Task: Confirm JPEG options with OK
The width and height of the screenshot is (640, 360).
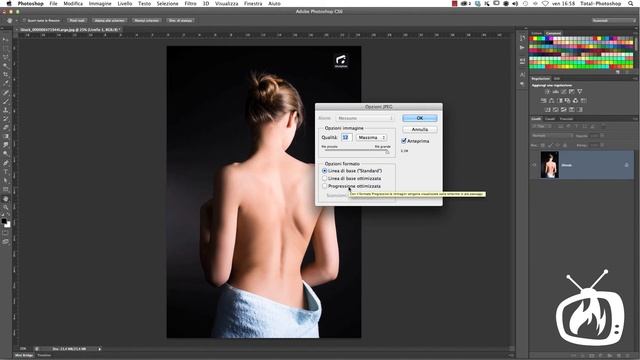Action: [x=420, y=118]
